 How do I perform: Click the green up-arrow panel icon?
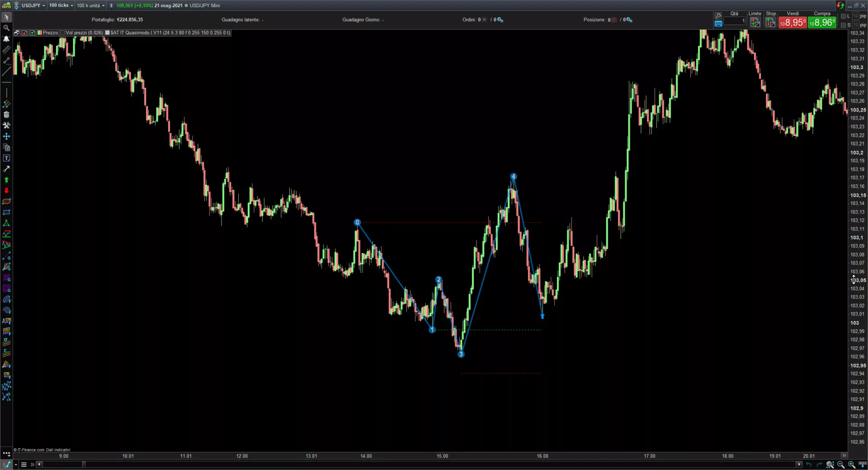click(32, 33)
